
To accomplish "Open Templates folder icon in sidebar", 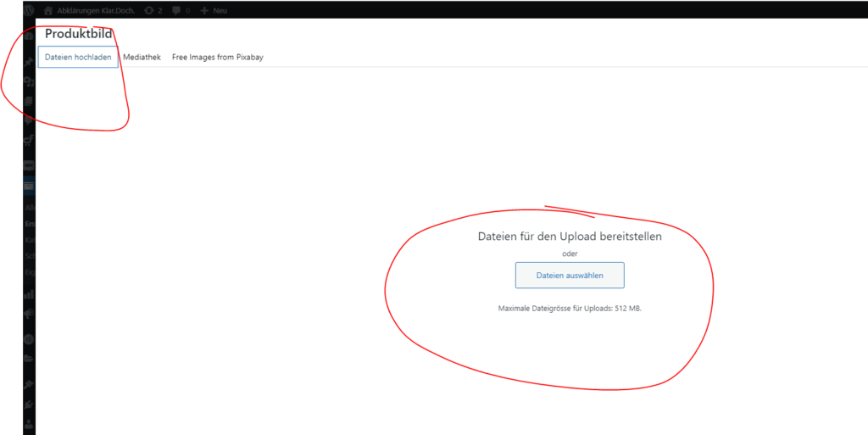I will pyautogui.click(x=28, y=359).
